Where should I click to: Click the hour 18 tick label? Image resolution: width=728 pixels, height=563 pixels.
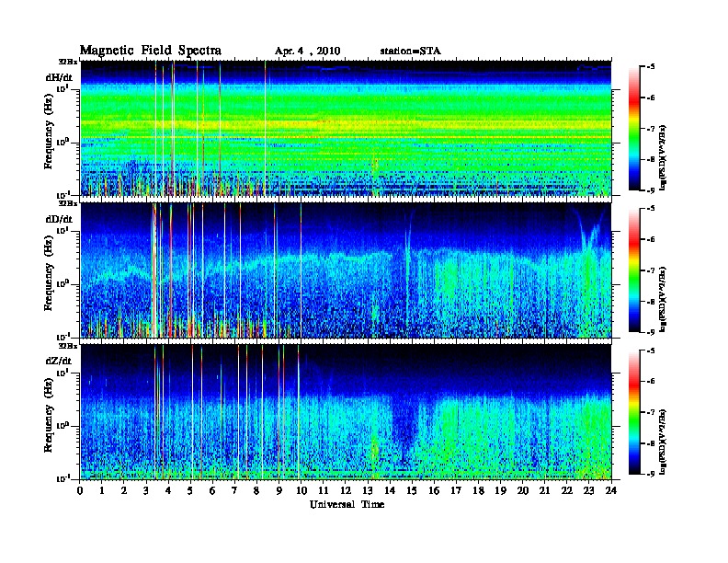click(478, 490)
